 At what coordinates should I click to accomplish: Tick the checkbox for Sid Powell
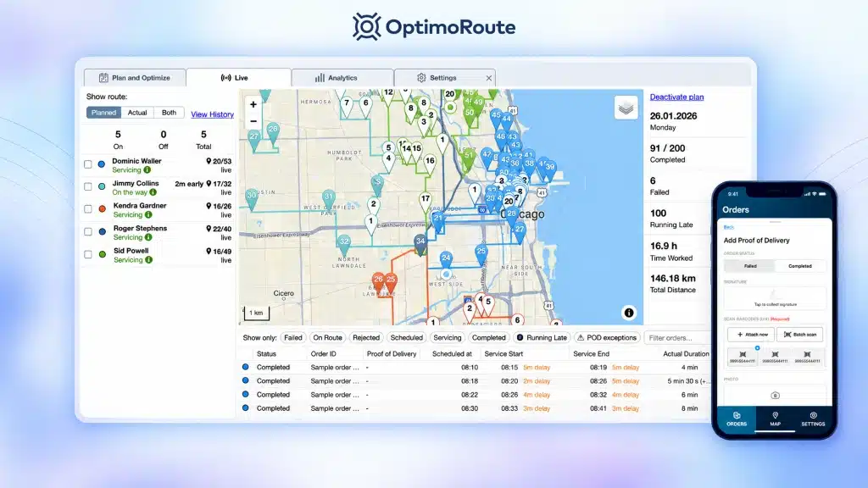point(88,254)
